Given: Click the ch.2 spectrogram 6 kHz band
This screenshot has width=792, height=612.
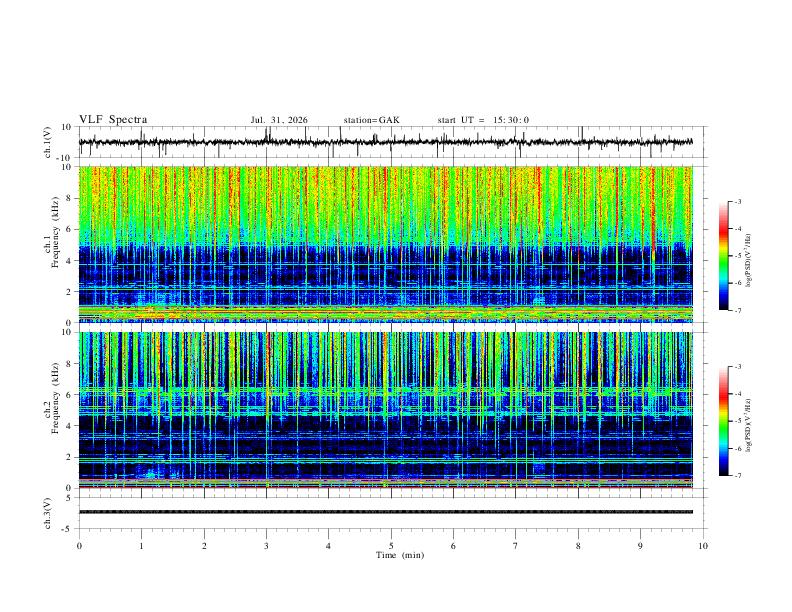Looking at the screenshot, I should (386, 391).
